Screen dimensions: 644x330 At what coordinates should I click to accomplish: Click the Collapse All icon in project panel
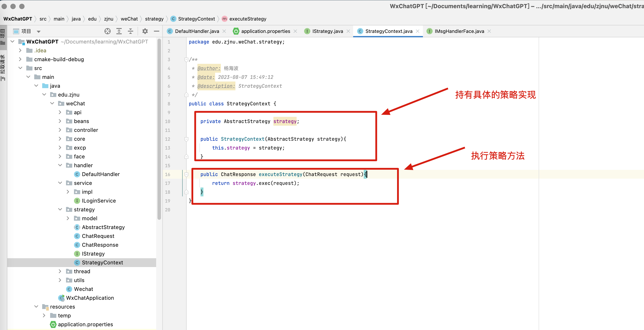point(131,31)
